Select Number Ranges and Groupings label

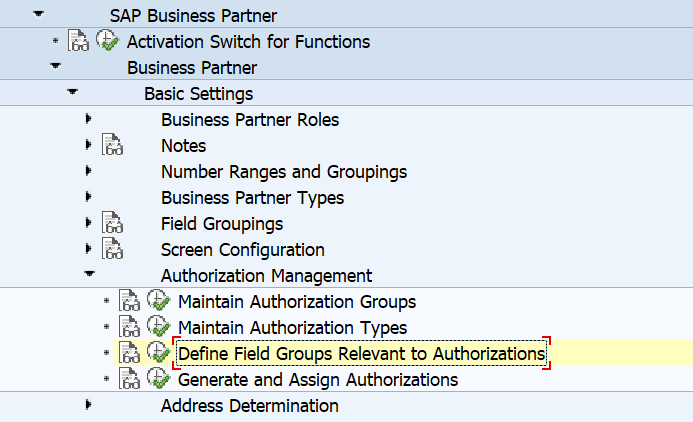coord(284,172)
